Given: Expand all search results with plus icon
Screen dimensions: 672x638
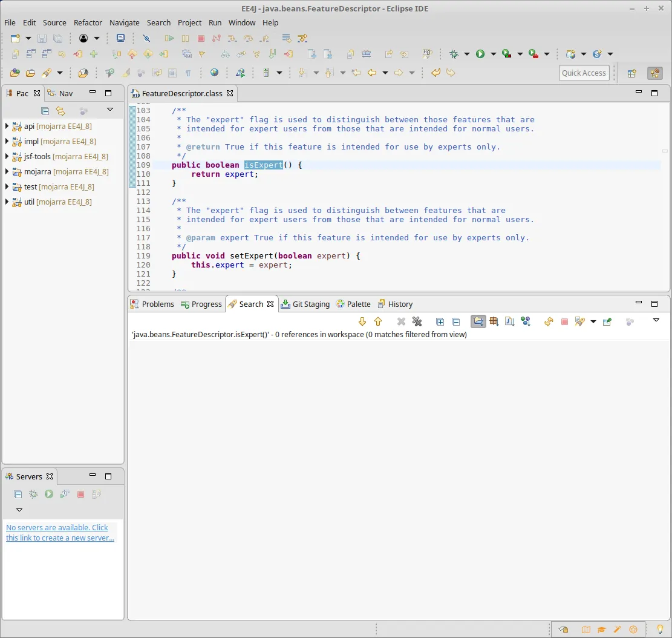Looking at the screenshot, I should (440, 321).
